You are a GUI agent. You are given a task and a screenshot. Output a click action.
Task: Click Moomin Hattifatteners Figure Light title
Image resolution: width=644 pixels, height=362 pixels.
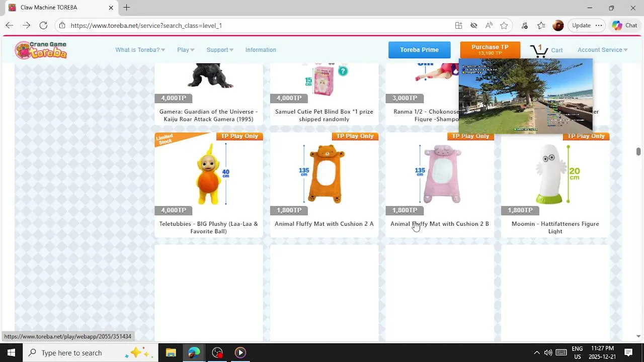click(555, 227)
